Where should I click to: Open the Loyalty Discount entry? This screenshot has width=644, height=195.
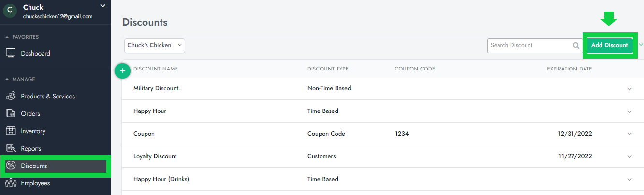click(155, 156)
